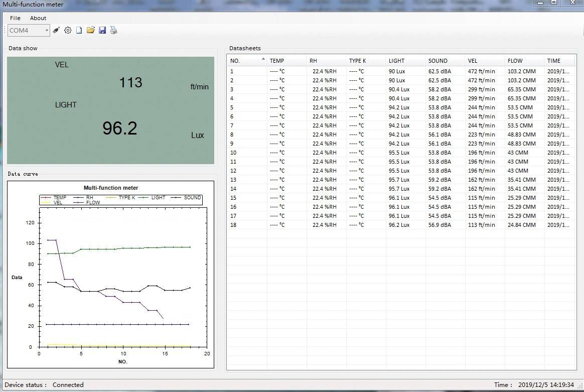
Task: Click the 96.2 Lux light reading
Action: (120, 128)
